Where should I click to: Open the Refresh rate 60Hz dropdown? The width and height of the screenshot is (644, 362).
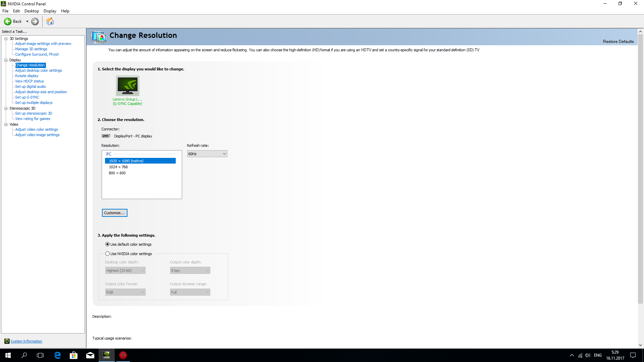pos(207,154)
